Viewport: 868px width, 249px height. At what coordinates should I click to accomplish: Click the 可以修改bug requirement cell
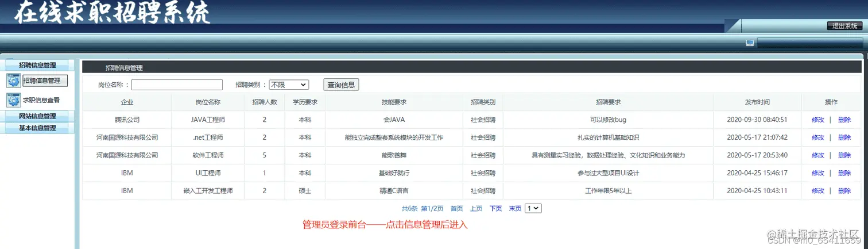[x=608, y=120]
